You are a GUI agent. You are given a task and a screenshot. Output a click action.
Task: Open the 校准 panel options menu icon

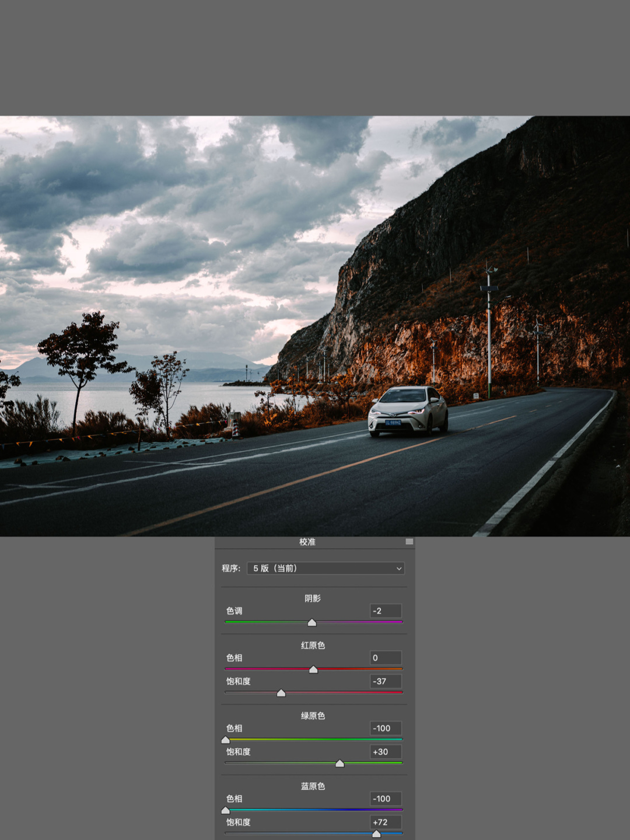[x=409, y=542]
